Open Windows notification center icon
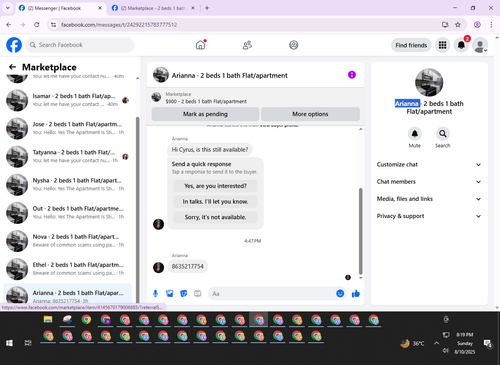500x365 pixels. pyautogui.click(x=488, y=343)
